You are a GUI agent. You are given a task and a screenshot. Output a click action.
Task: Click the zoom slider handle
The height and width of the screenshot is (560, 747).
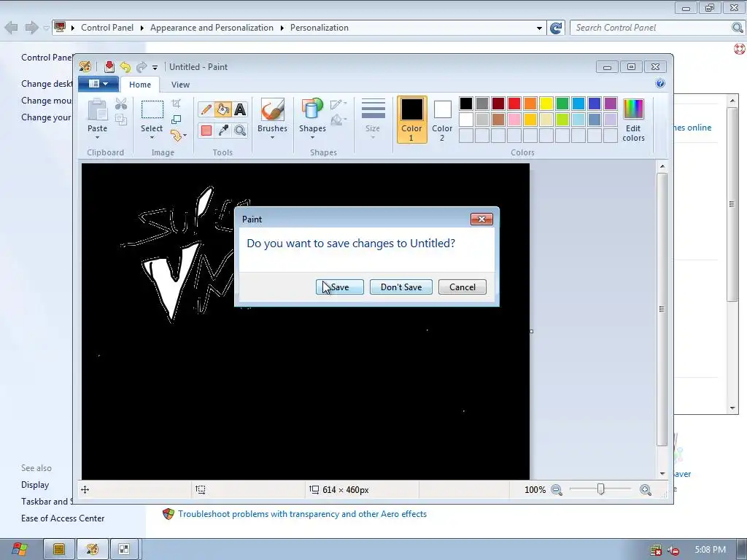[601, 489]
